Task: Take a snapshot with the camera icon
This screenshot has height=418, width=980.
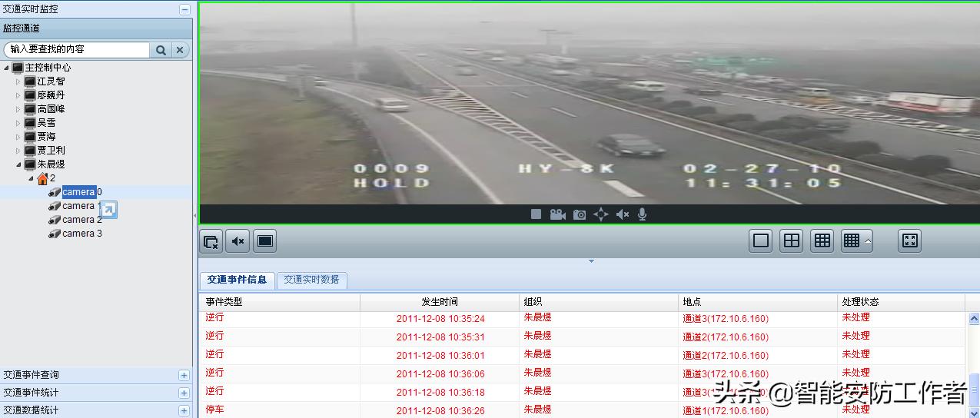Action: (x=580, y=214)
